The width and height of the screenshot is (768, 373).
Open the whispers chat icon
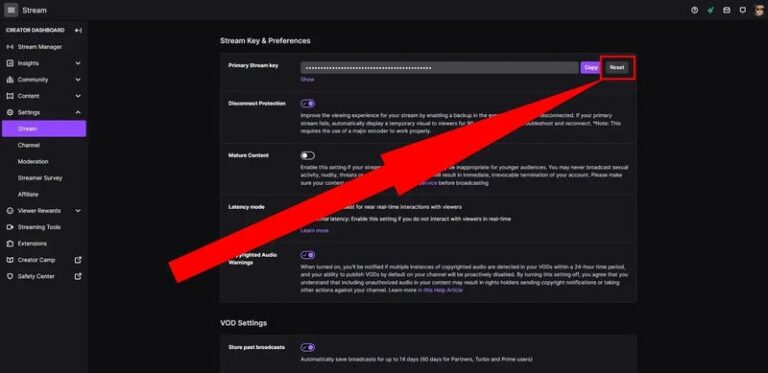coord(743,10)
